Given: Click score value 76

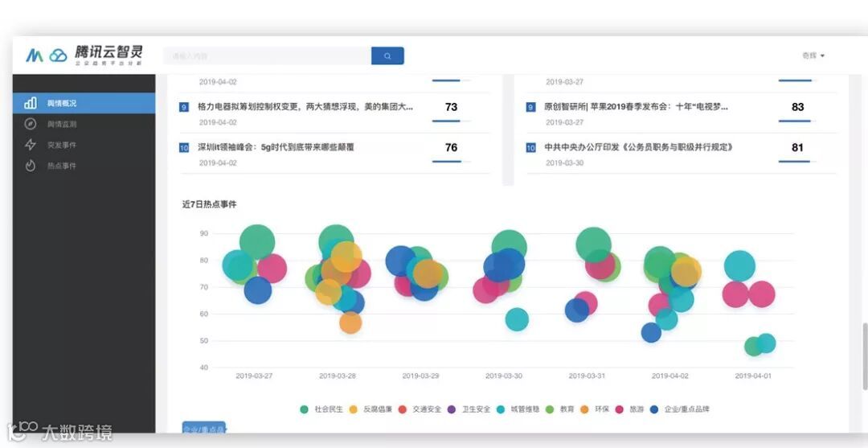Looking at the screenshot, I should point(451,147).
